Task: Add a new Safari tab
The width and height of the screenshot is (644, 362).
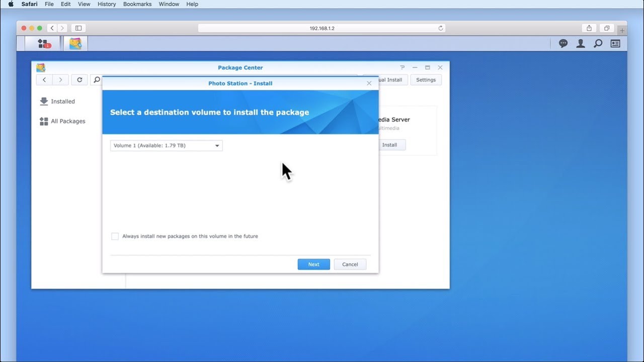Action: click(x=622, y=31)
